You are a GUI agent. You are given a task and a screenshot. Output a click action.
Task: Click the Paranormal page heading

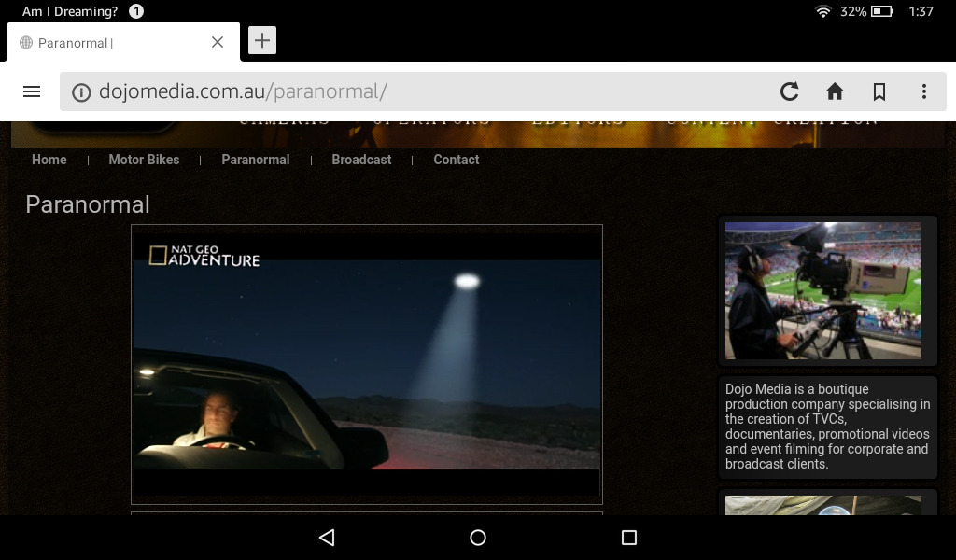pos(88,204)
